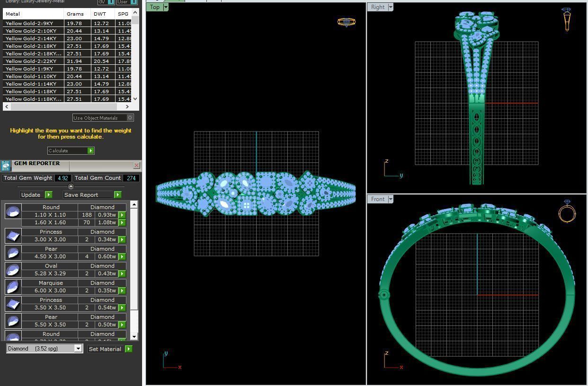Select the Round gem thumbnail at 1.10 X 1.10
Image resolution: width=588 pixels, height=386 pixels.
click(13, 211)
